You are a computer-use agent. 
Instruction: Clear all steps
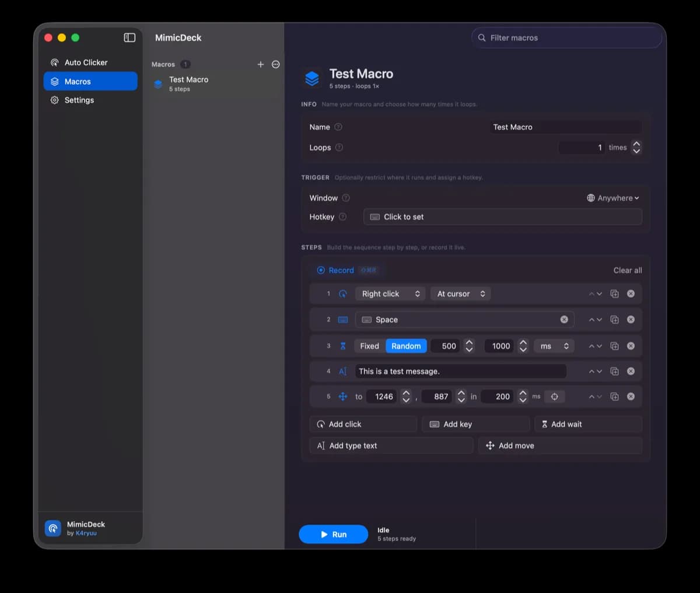click(628, 270)
